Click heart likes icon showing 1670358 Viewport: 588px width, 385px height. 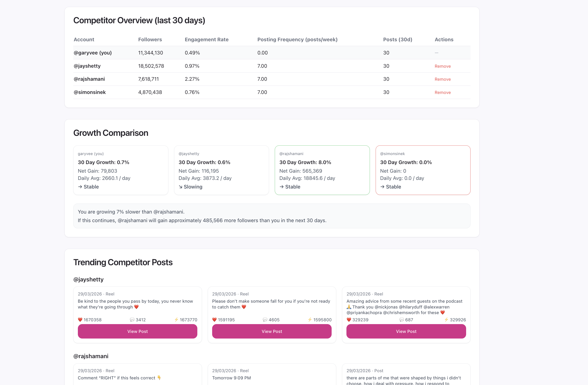point(80,319)
